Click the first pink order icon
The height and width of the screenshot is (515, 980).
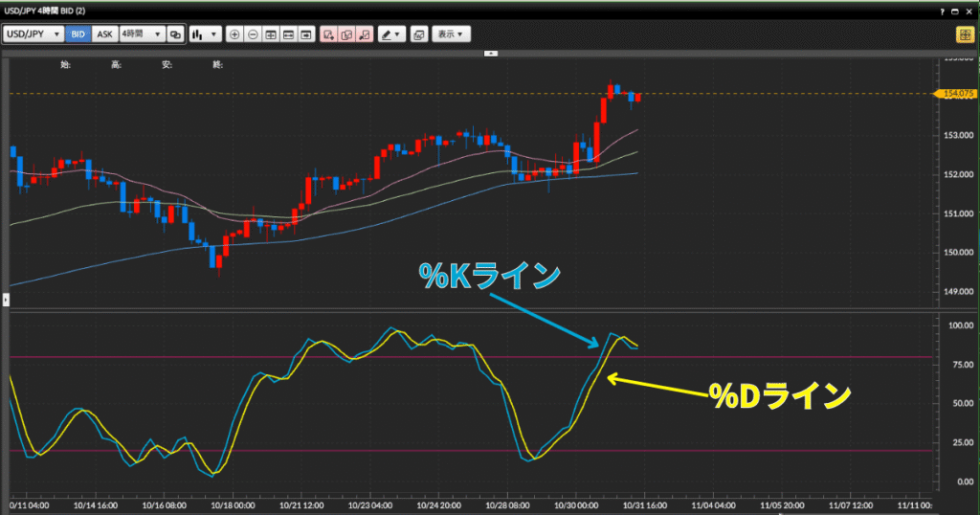(328, 34)
